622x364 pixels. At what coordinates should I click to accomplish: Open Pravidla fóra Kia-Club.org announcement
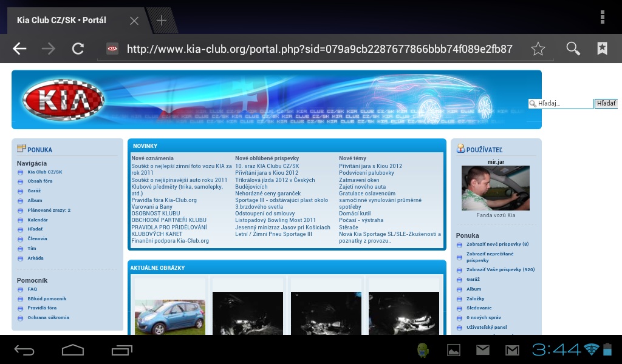coord(164,200)
